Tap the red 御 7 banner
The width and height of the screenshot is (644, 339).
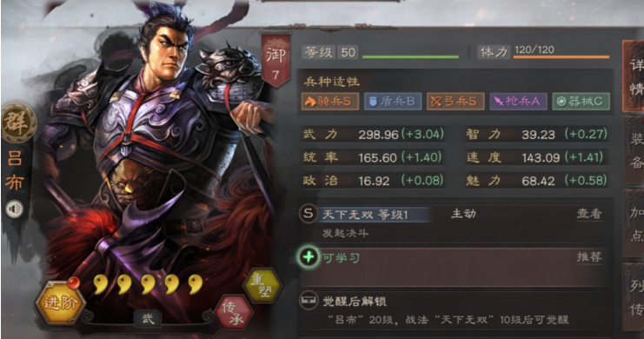pos(276,60)
